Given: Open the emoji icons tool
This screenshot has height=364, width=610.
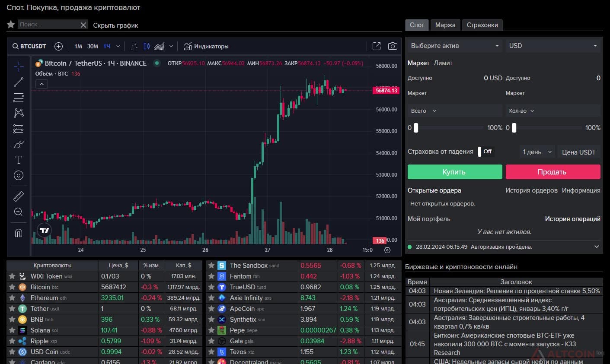Looking at the screenshot, I should 19,175.
